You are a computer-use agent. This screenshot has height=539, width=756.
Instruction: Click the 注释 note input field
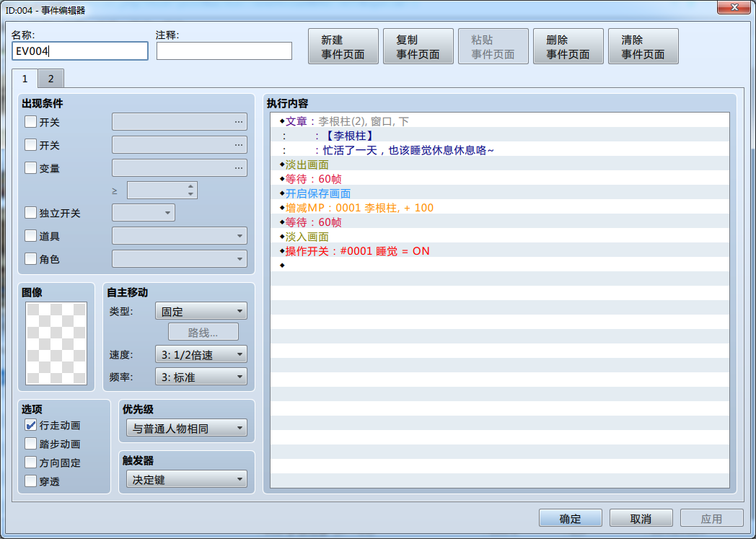pyautogui.click(x=224, y=51)
